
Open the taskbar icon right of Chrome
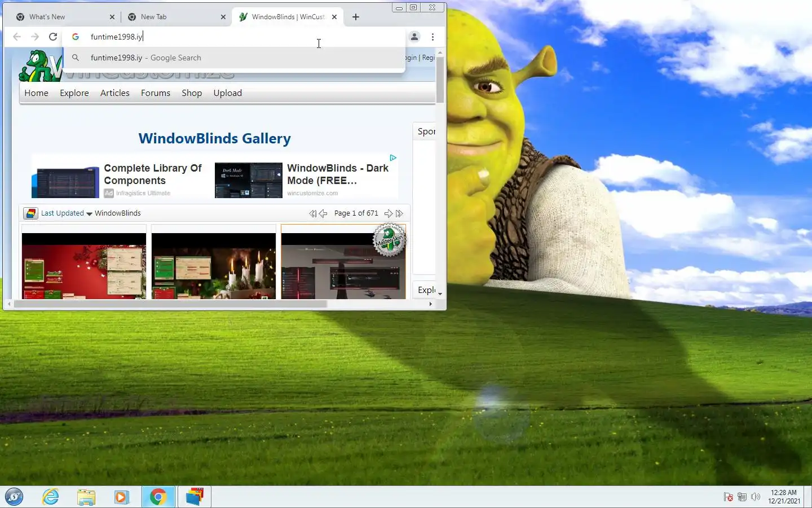(195, 497)
